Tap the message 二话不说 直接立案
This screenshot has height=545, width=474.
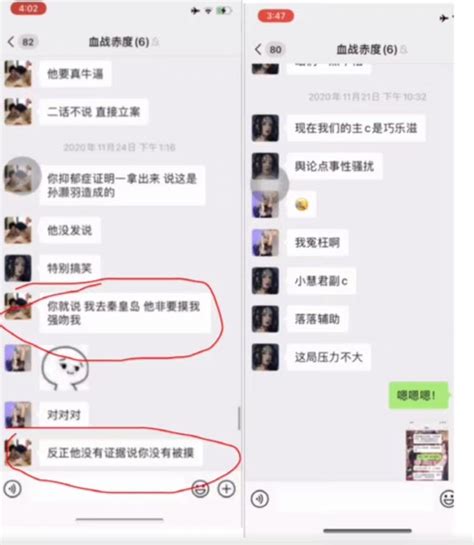(x=94, y=112)
